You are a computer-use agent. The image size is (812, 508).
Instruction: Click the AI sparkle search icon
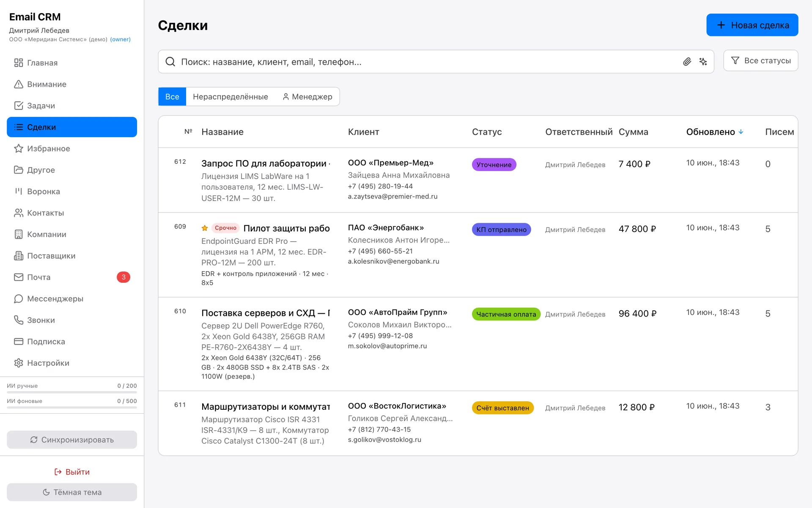click(x=703, y=62)
